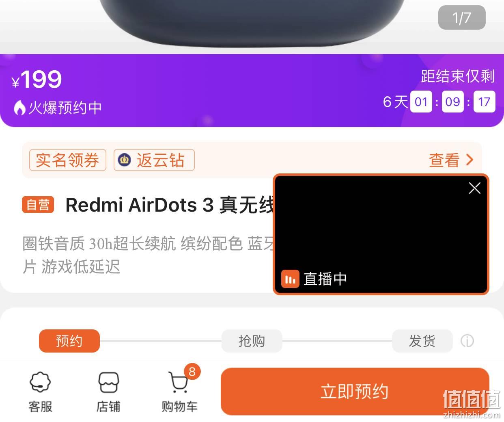Tap the 返云钻 reward tag
504x422 pixels.
point(154,160)
